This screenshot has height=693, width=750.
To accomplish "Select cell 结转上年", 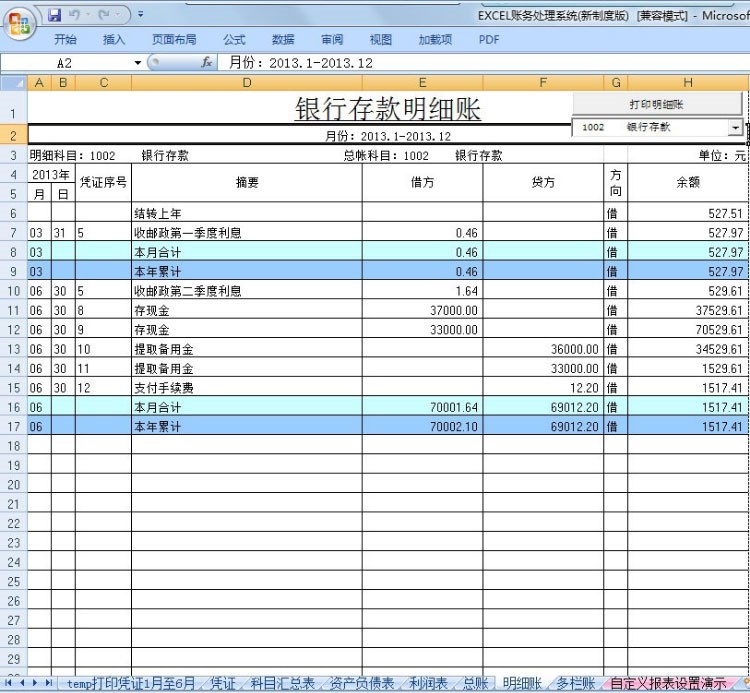I will pos(247,213).
